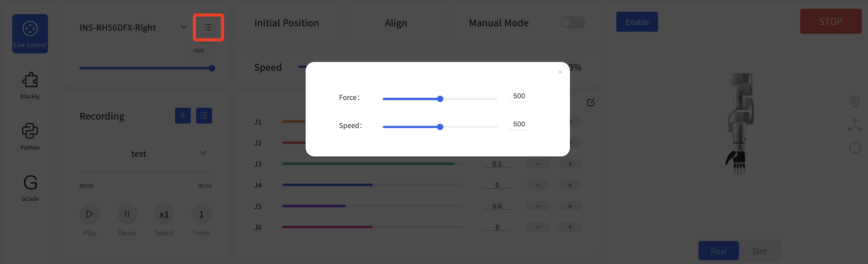868x264 pixels.
Task: Open gripper settings list icon
Action: click(208, 27)
